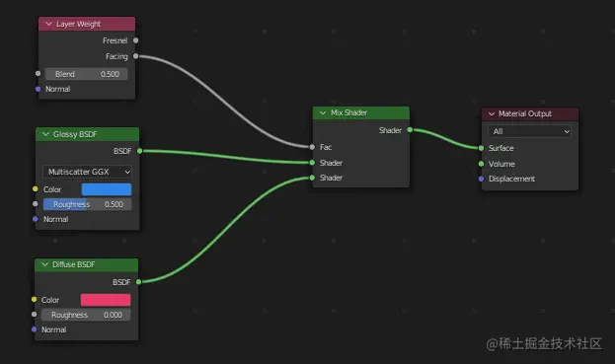This screenshot has width=615, height=364.
Task: Collapse the Material Output node
Action: [492, 113]
